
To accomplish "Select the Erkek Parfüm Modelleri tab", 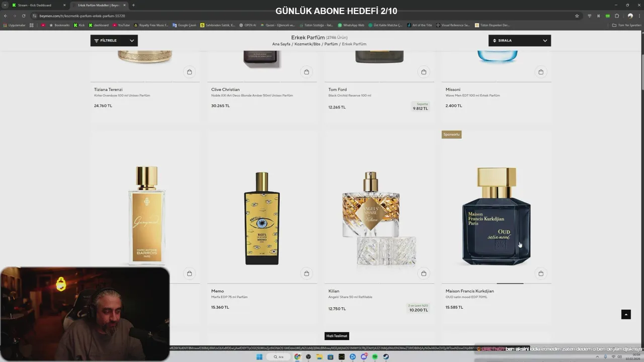I will [98, 5].
